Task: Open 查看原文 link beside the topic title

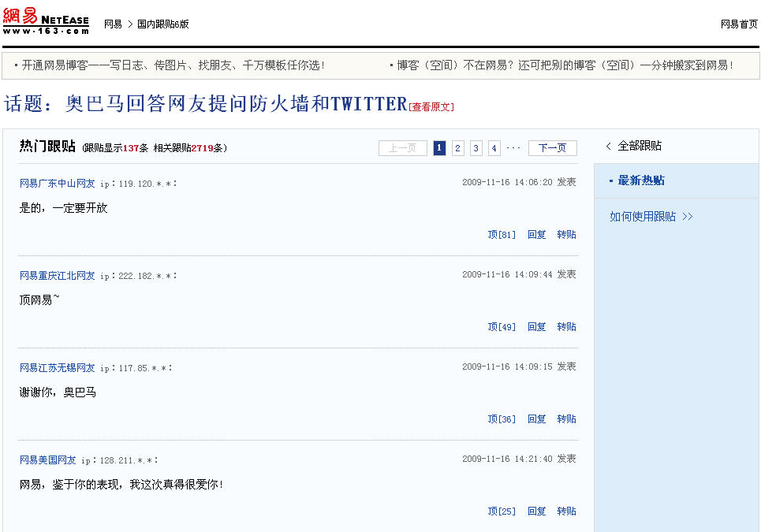Action: tap(431, 107)
